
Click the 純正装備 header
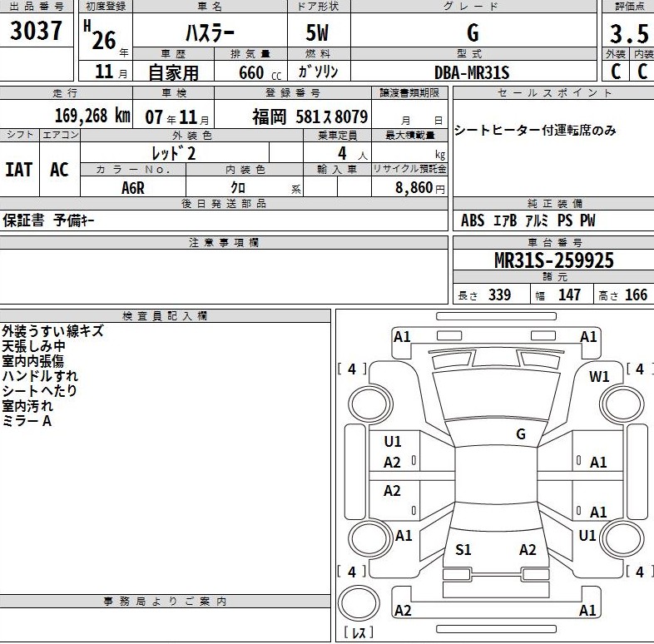(555, 204)
